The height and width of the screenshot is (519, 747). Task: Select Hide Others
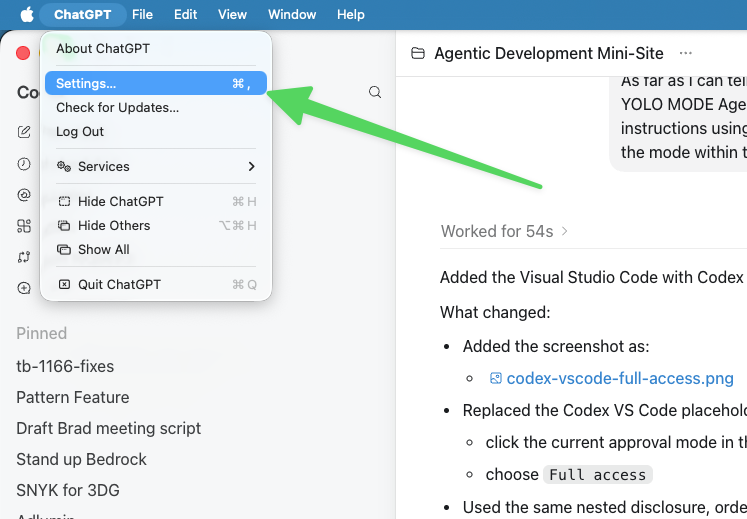click(x=156, y=225)
